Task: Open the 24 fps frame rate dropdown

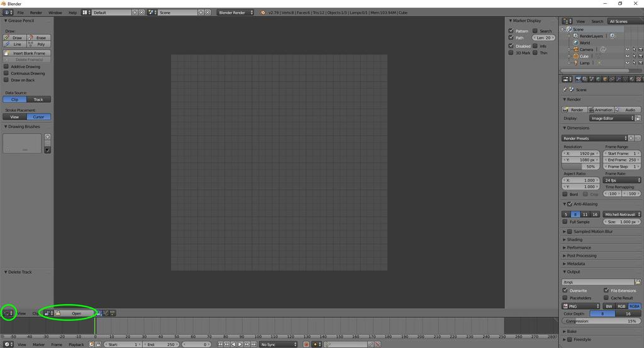Action: [x=622, y=180]
